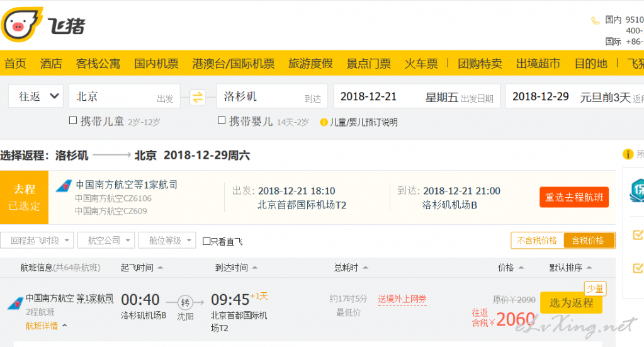Switch to 含税价格 price display
The image size is (644, 347).
(588, 241)
